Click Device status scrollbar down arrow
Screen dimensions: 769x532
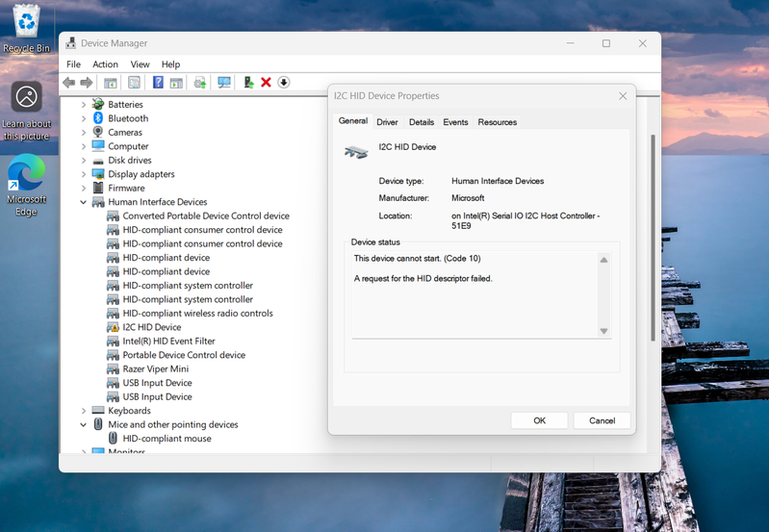pos(604,331)
